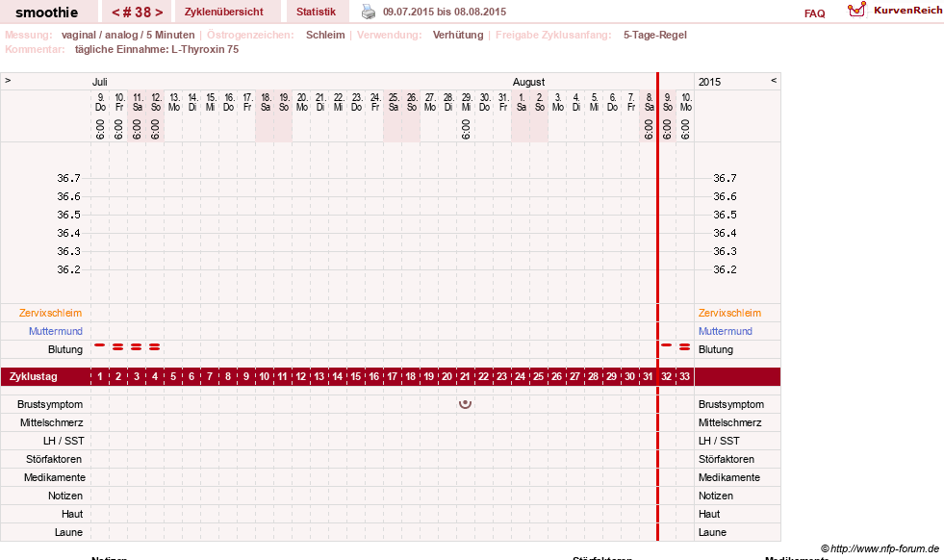Click the date column 13. Mo
944x560 pixels.
pos(174,102)
